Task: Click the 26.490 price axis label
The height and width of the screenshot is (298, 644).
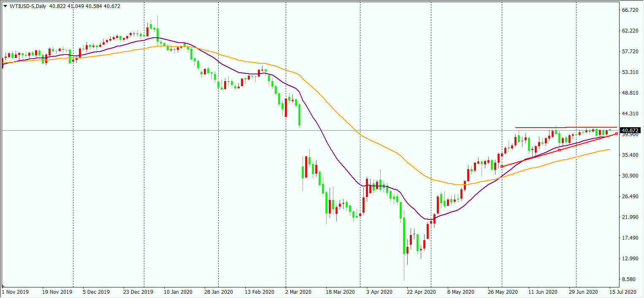Action: [630, 197]
